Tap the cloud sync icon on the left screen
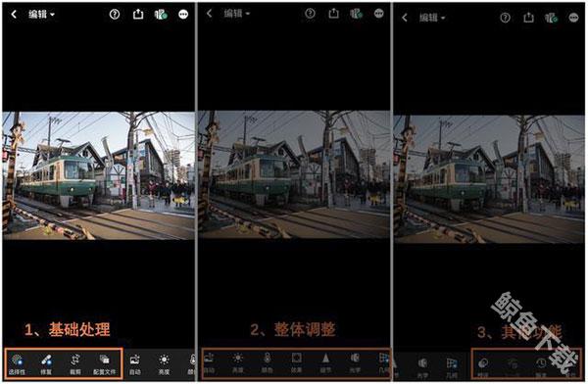588x384 pixels. (161, 15)
